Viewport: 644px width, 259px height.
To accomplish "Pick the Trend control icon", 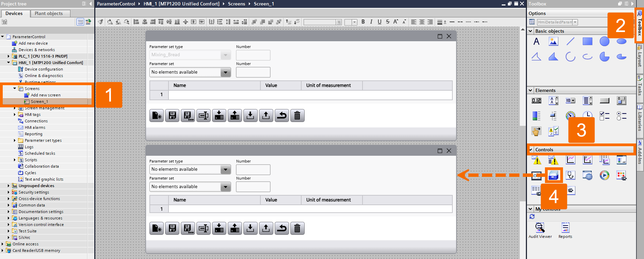I will click(570, 160).
